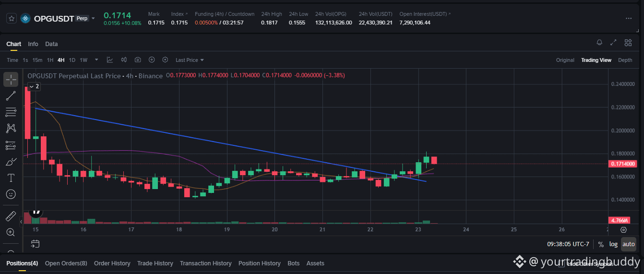Open go-to-date calendar icon

point(35,244)
